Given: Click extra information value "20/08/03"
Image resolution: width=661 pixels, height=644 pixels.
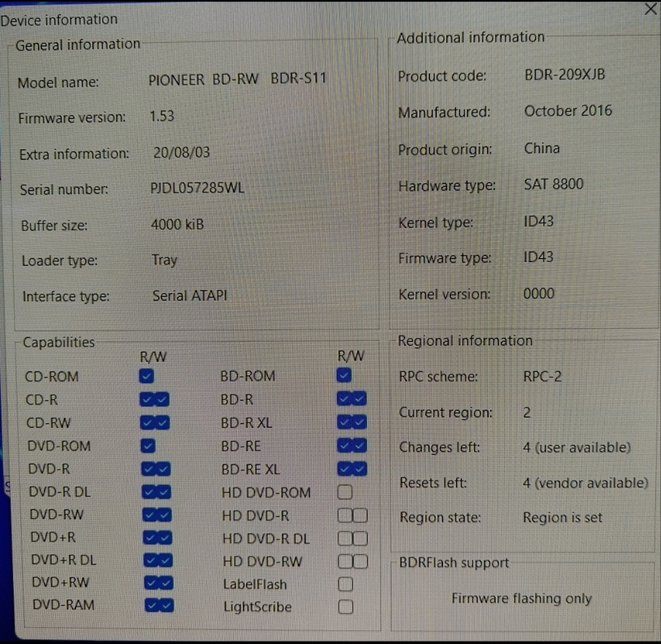Looking at the screenshot, I should (181, 152).
